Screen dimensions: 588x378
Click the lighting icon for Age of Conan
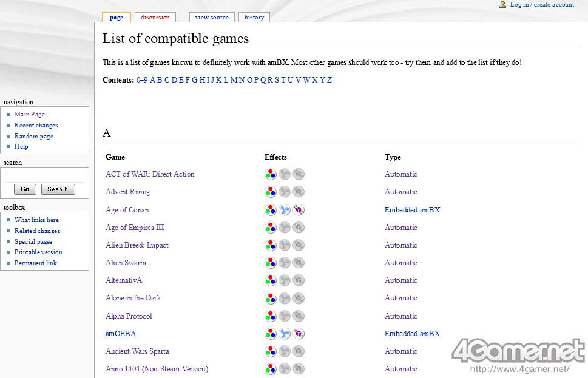(x=271, y=209)
